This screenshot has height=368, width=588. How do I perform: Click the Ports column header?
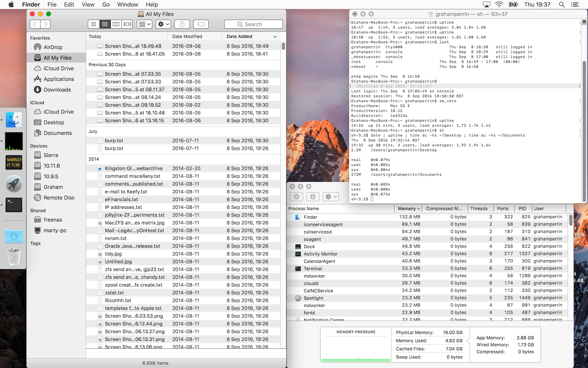[x=503, y=209]
